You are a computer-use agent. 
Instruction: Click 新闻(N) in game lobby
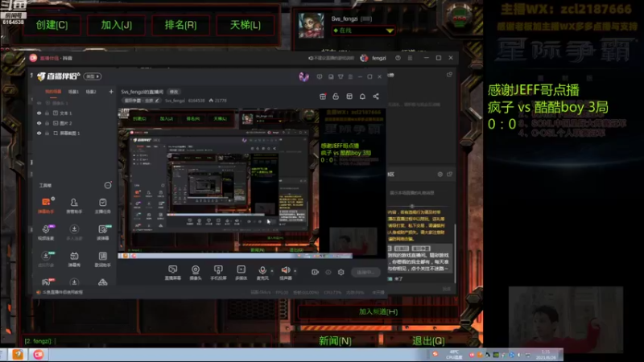coord(335,340)
